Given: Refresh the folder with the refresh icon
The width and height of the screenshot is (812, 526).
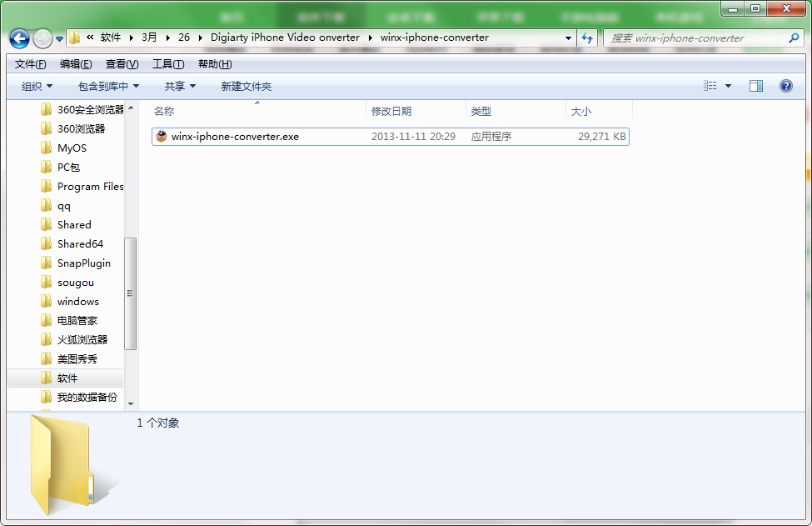Looking at the screenshot, I should (587, 38).
